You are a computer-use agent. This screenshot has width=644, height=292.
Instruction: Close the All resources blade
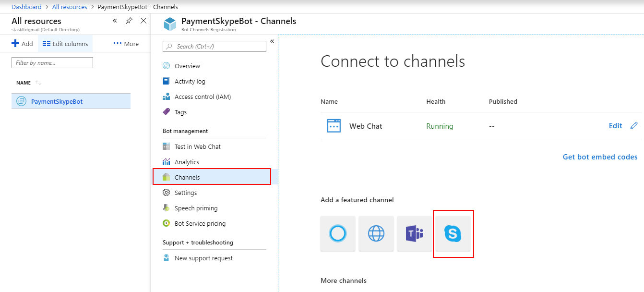[x=143, y=21]
